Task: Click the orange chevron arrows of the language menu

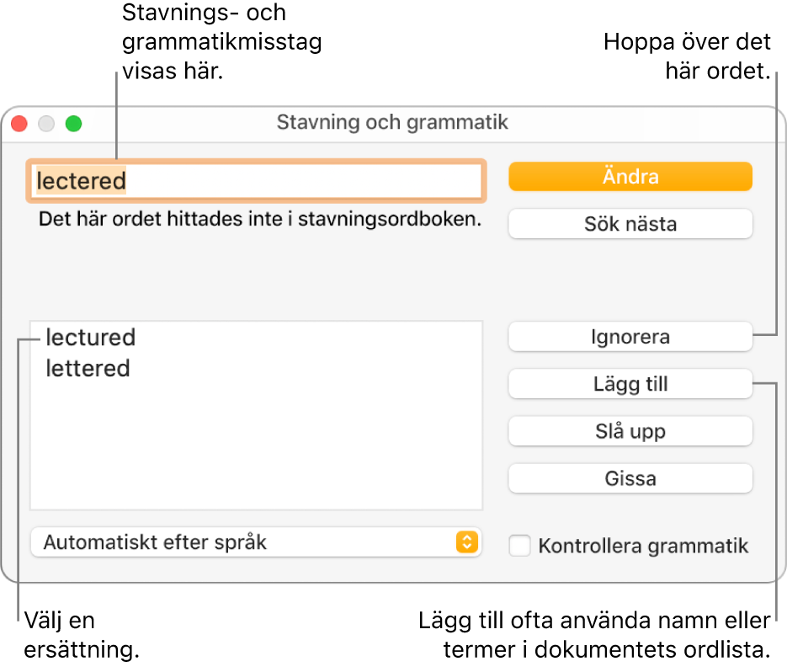Action: [x=466, y=542]
